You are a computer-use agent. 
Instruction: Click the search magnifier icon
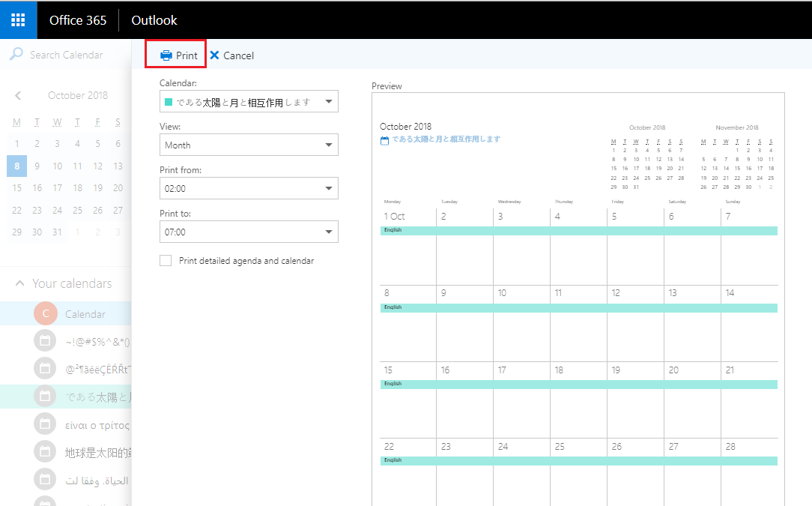tap(16, 54)
